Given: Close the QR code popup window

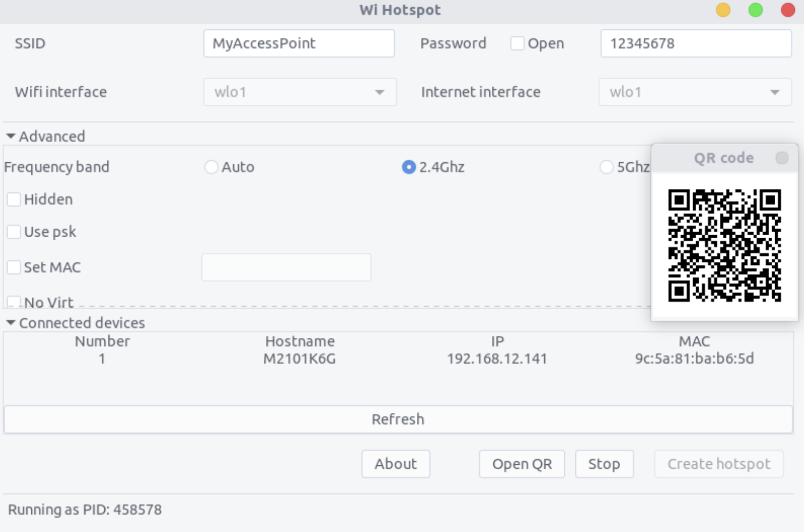Looking at the screenshot, I should tap(782, 158).
